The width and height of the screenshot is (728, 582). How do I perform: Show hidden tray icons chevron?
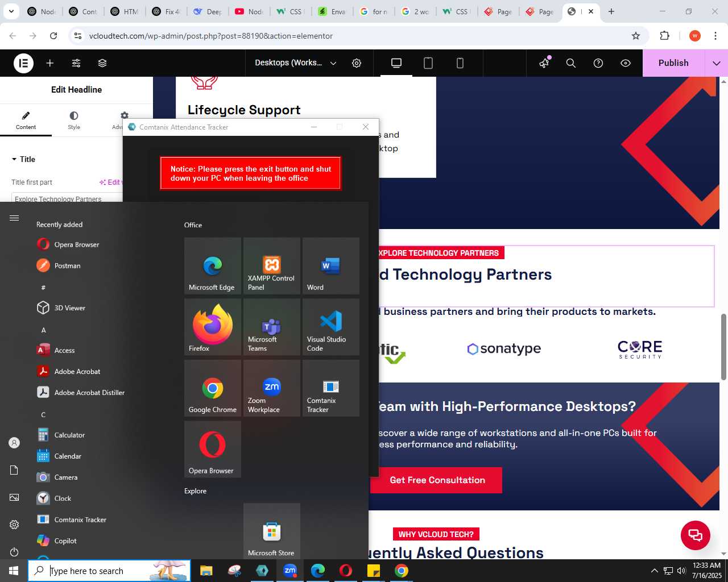tap(654, 571)
